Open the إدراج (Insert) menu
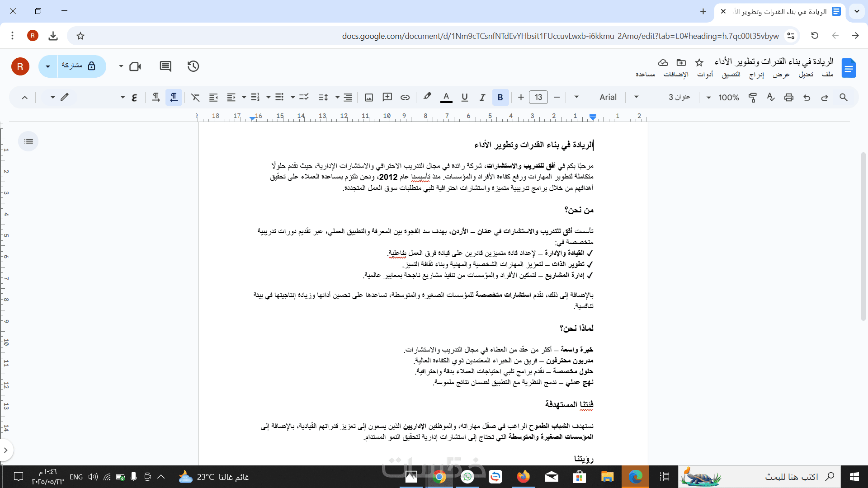The image size is (868, 488). pos(756,75)
